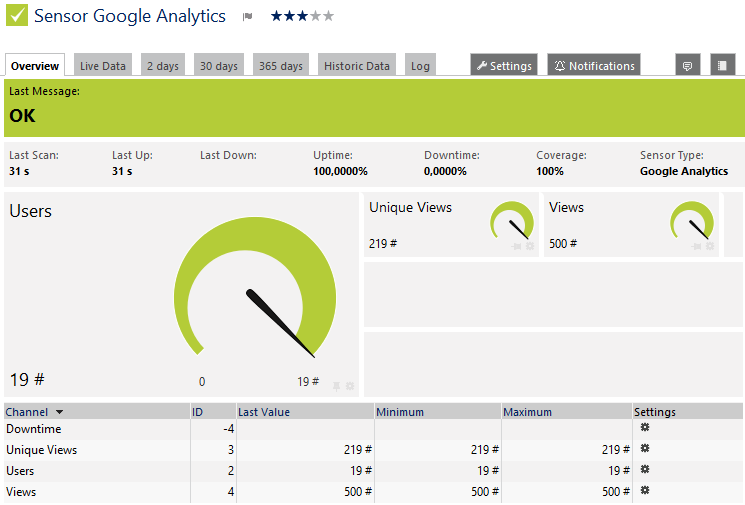Click the 500 # Views gauge reading
The height and width of the screenshot is (505, 745).
pyautogui.click(x=563, y=244)
